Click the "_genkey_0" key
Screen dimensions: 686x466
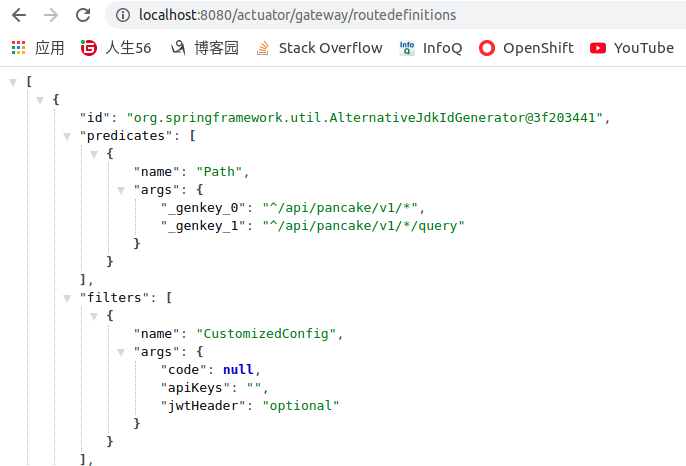[203, 207]
